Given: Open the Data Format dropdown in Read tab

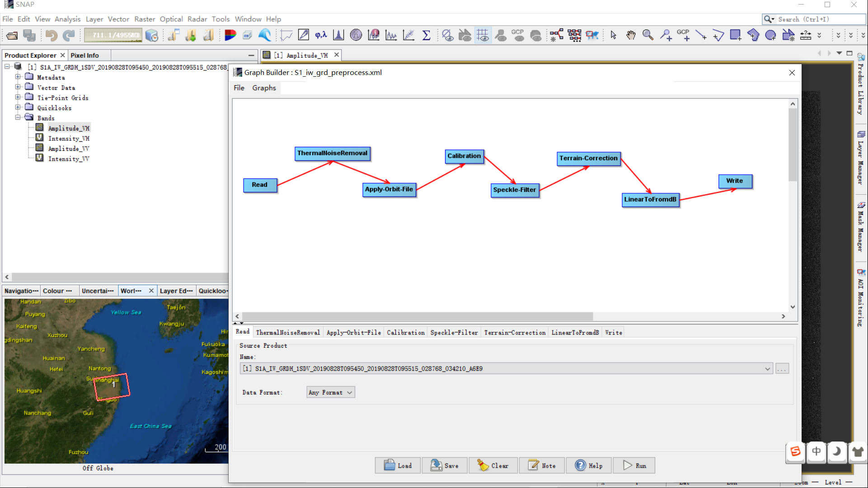Looking at the screenshot, I should [330, 392].
